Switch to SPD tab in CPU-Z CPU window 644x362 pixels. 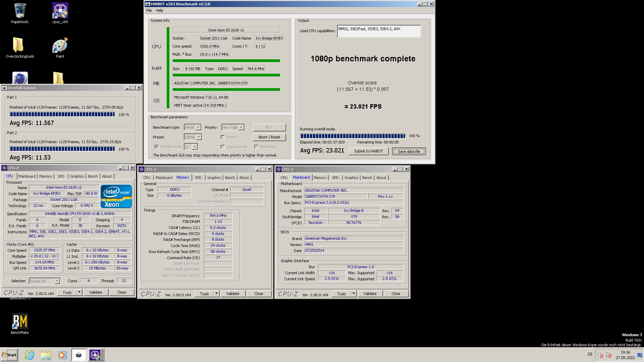[x=61, y=176]
